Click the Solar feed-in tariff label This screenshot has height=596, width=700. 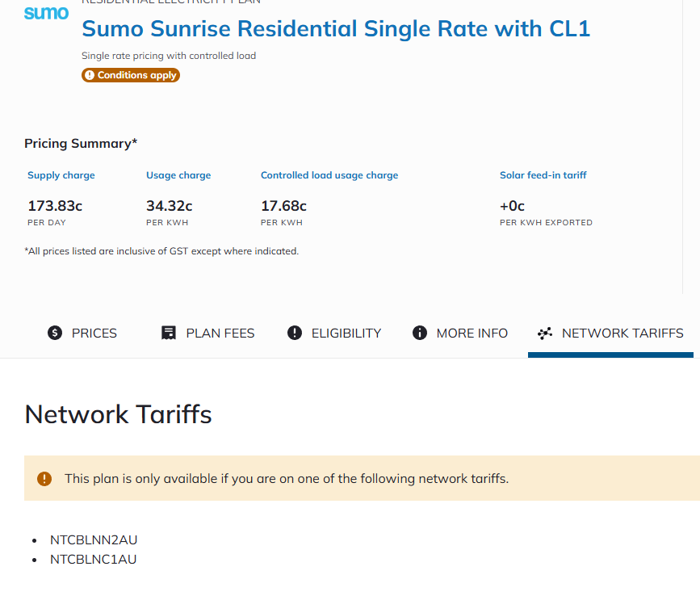pyautogui.click(x=543, y=175)
